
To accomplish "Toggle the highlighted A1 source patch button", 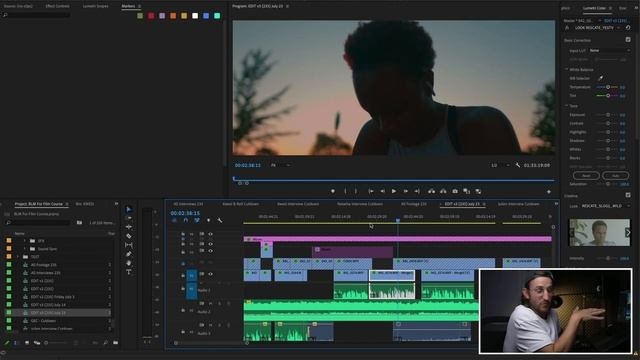I will 191,290.
